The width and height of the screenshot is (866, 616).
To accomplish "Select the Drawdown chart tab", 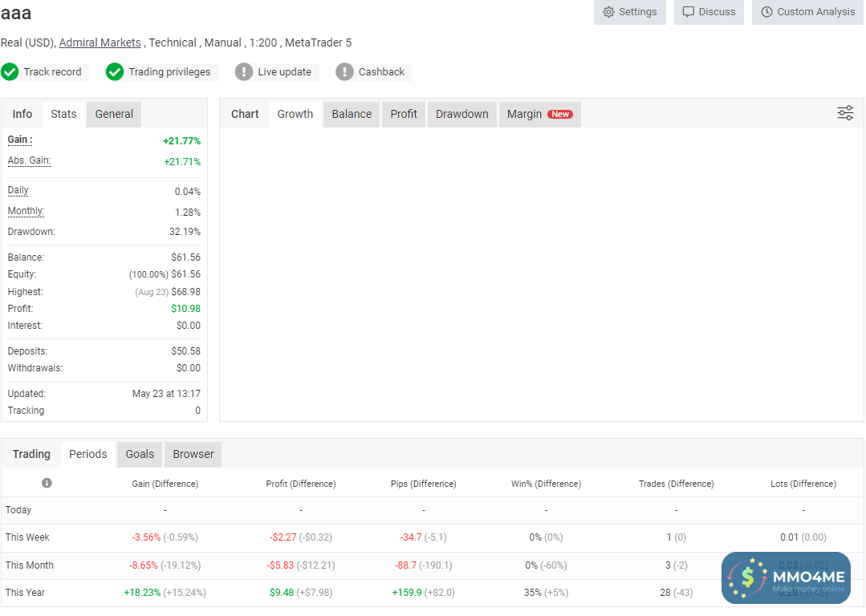I will tap(461, 114).
